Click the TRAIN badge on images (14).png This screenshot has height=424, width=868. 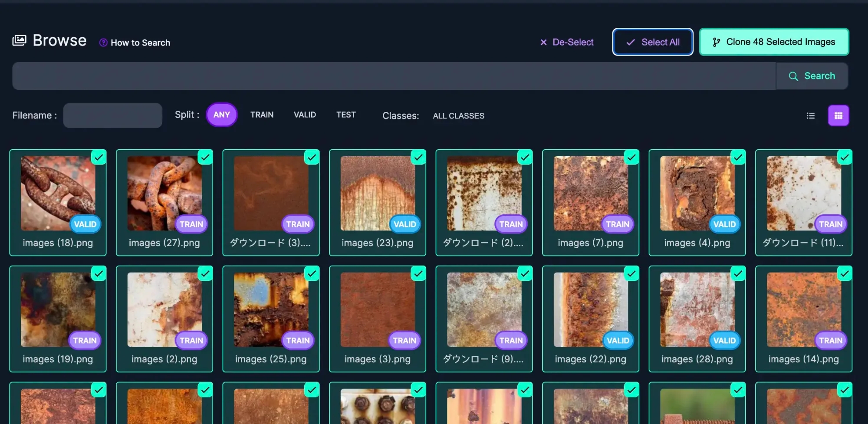pos(830,341)
